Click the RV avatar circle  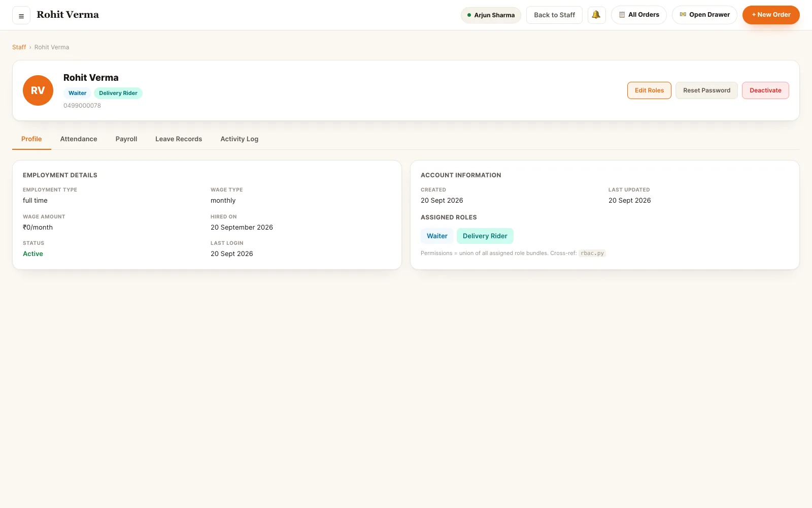(x=38, y=90)
